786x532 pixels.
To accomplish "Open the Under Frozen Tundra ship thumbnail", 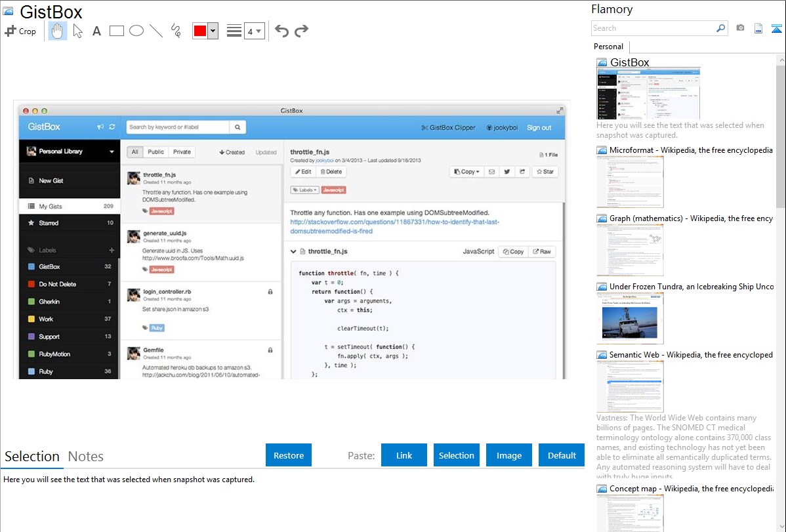I will click(x=630, y=318).
